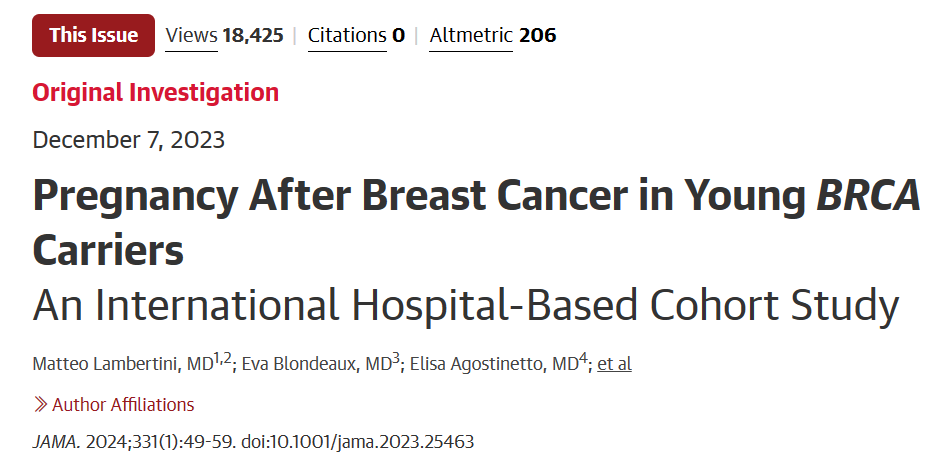Click the double chevron beside Author Affiliations
The image size is (940, 462).
(x=40, y=405)
